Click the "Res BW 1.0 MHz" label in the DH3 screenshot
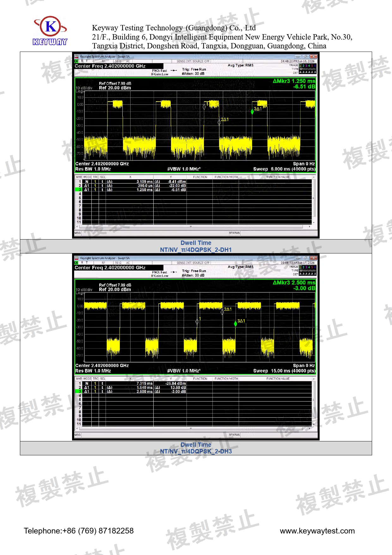 tap(93, 371)
